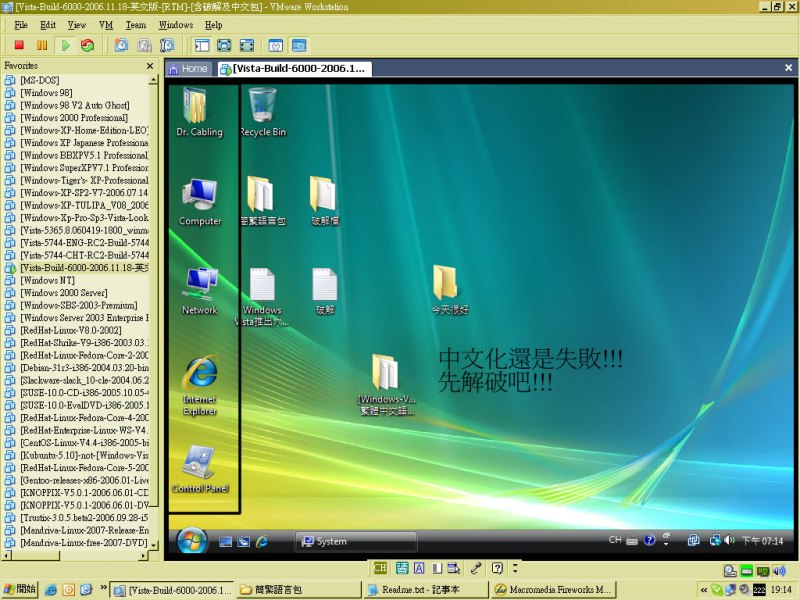This screenshot has width=800, height=600.
Task: Open the VM menu
Action: (x=106, y=25)
